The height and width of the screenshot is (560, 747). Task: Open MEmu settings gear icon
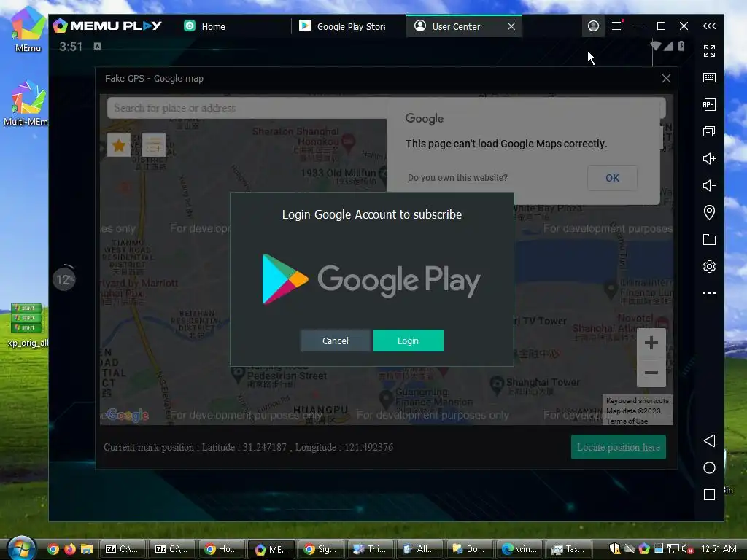pyautogui.click(x=709, y=266)
